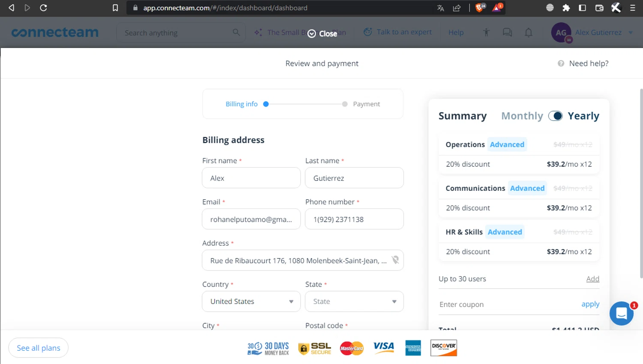Toggle billing between Monthly and Yearly
643x364 pixels.
(x=556, y=116)
